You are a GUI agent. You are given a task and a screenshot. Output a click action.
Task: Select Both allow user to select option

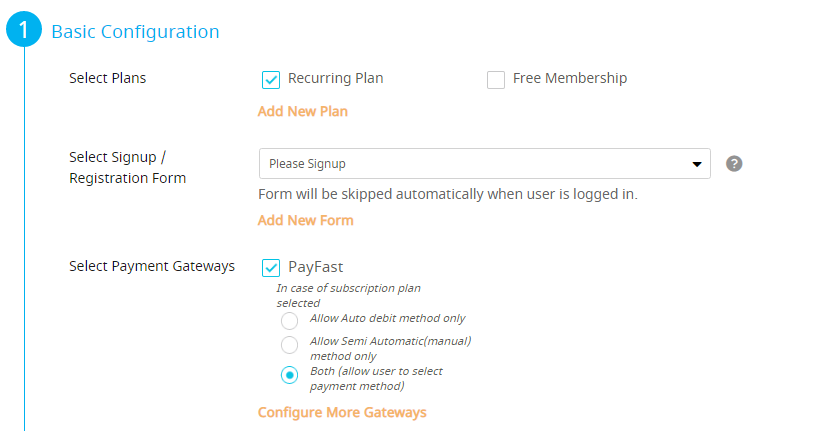289,375
